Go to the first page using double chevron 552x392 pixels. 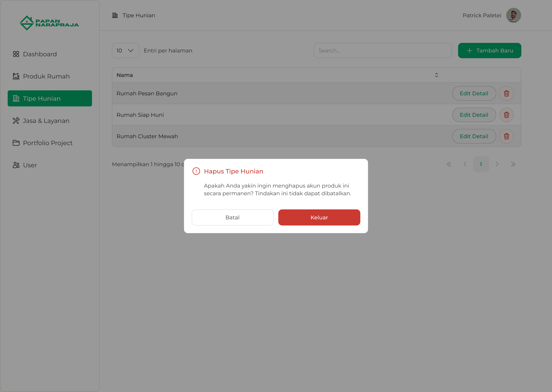pos(449,164)
